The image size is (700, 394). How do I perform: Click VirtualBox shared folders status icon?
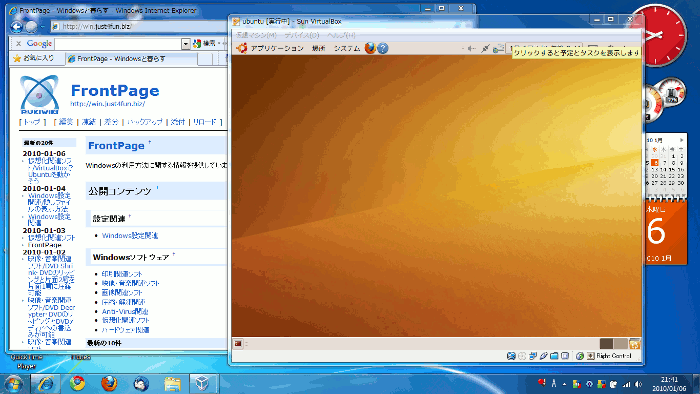coord(554,356)
